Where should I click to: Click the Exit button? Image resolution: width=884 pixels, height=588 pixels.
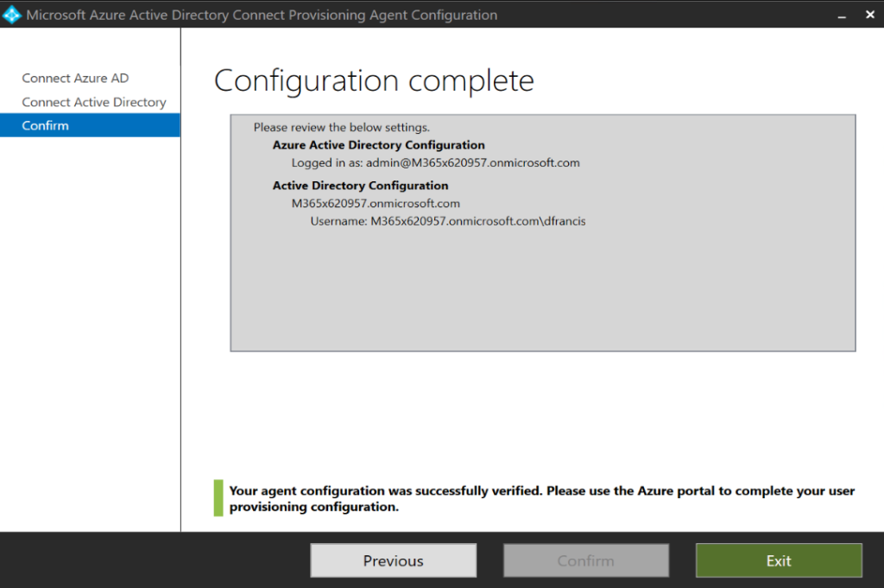[x=778, y=560]
